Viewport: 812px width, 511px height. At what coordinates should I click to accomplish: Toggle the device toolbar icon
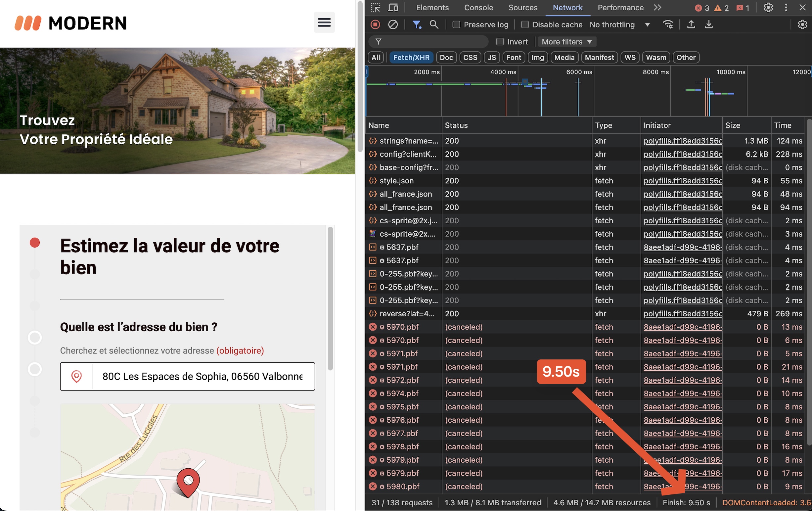pyautogui.click(x=393, y=7)
